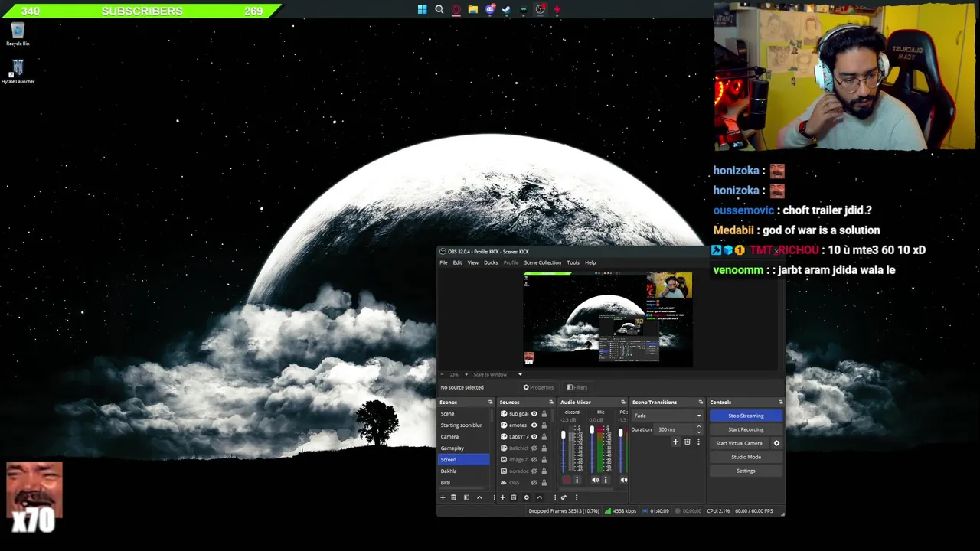
Task: Click Stop Streaming
Action: tap(746, 416)
